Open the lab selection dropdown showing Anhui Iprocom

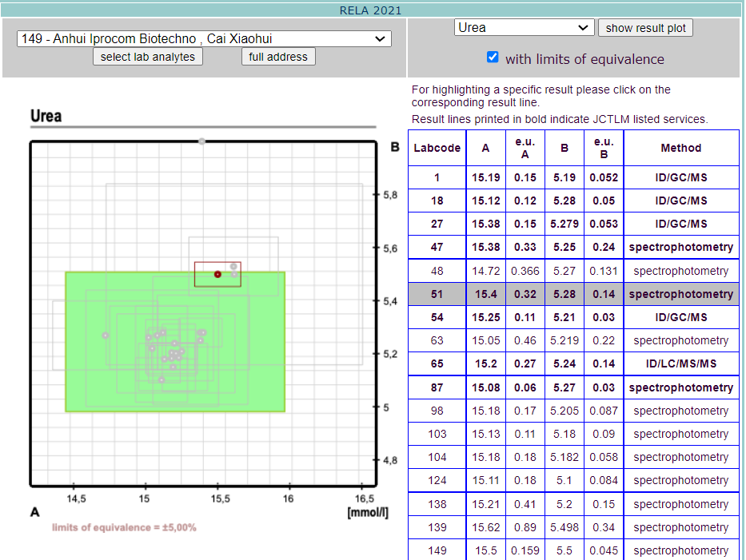[204, 38]
